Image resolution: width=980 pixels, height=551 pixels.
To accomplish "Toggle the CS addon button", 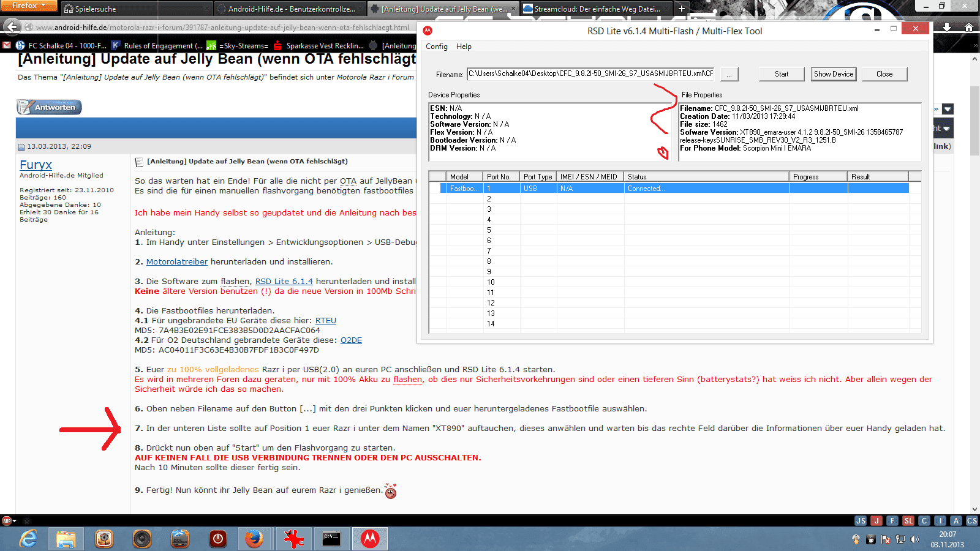I will tap(972, 520).
